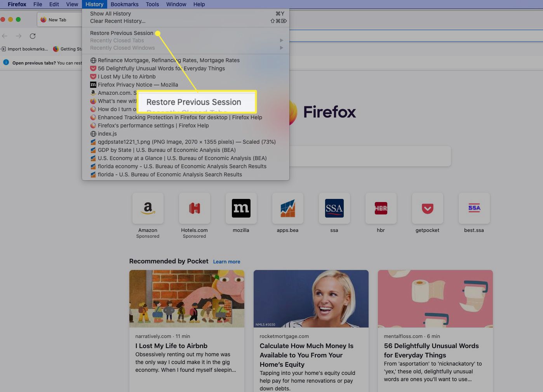Screen dimensions: 543x392
Task: Click the globe icon beside index.js
Action: click(x=93, y=134)
